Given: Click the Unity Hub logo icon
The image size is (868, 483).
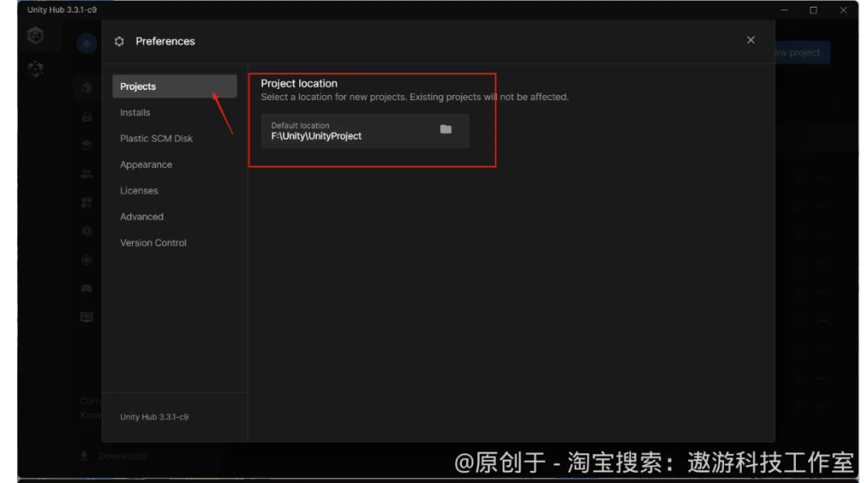Looking at the screenshot, I should pos(36,36).
